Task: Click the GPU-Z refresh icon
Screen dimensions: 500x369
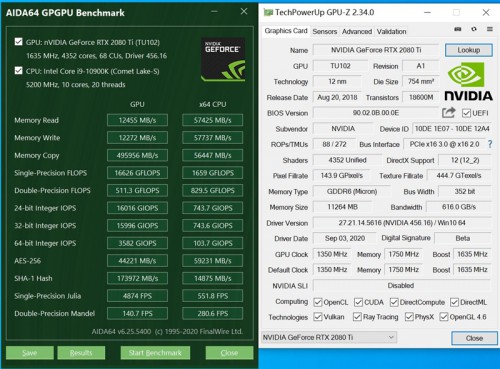Action: coord(474,29)
